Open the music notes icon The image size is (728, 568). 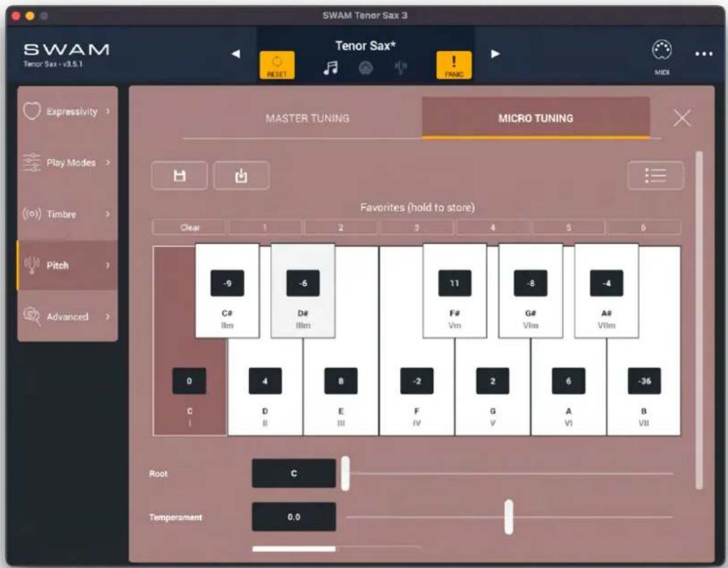click(x=331, y=68)
